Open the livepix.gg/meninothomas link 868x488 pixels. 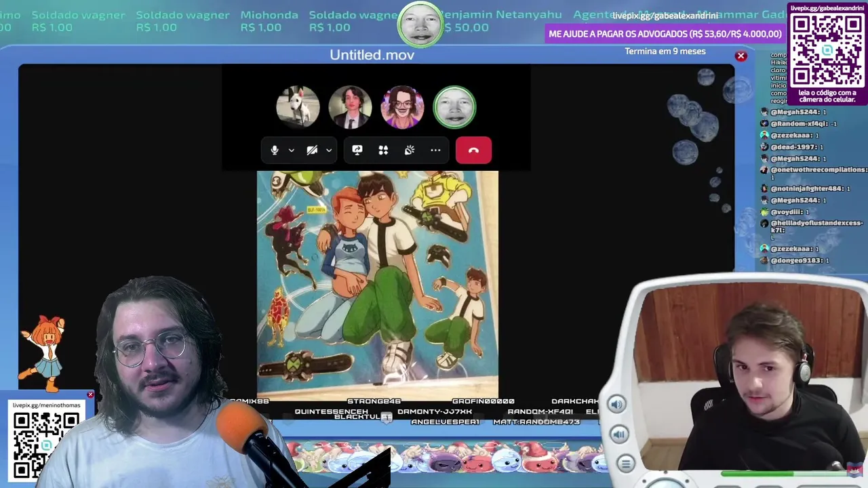(46, 405)
